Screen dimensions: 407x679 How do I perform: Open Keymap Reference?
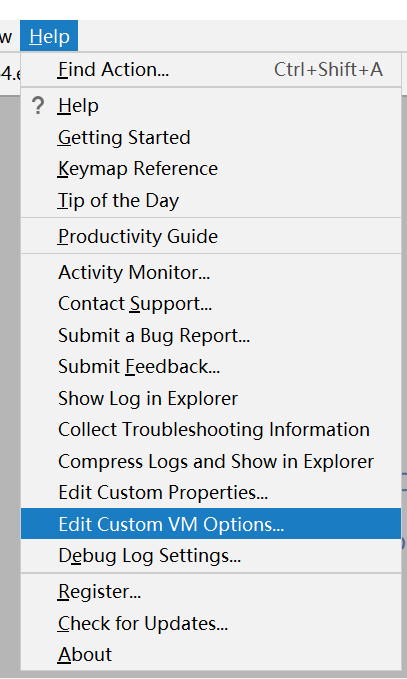(x=211, y=169)
